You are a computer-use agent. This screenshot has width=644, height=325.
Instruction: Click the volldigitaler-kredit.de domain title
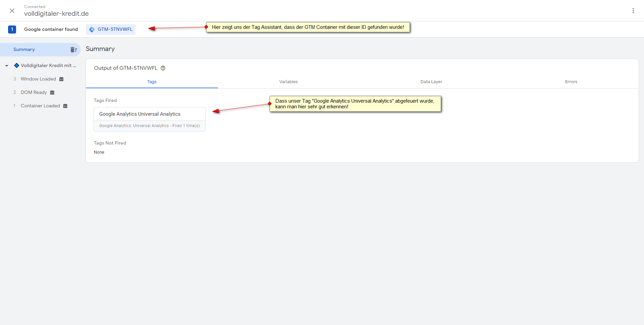[56, 13]
